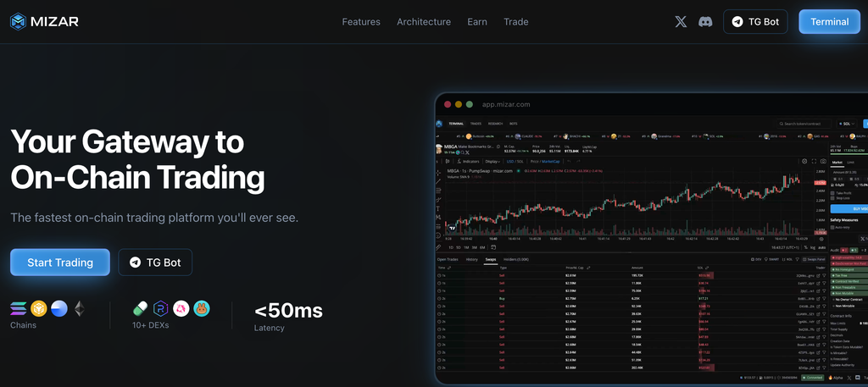The image size is (868, 387).
Task: Click the TradingView logo on the chart
Action: tap(453, 227)
